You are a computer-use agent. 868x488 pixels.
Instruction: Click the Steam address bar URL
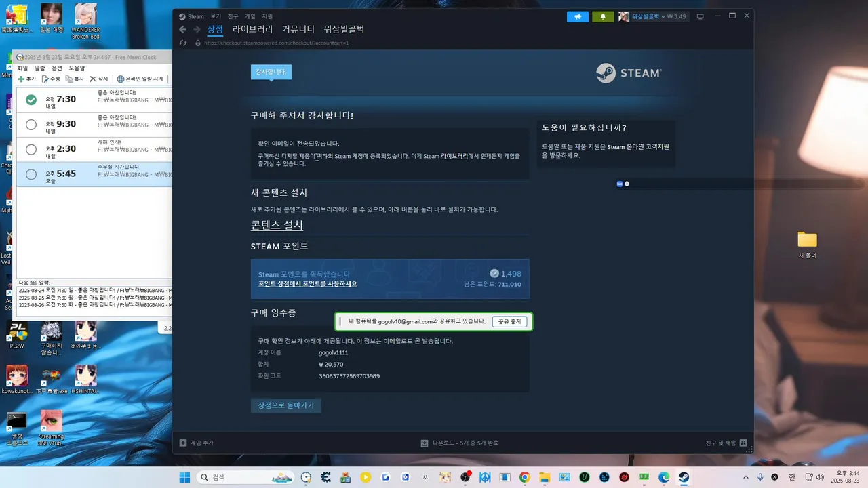coord(276,43)
